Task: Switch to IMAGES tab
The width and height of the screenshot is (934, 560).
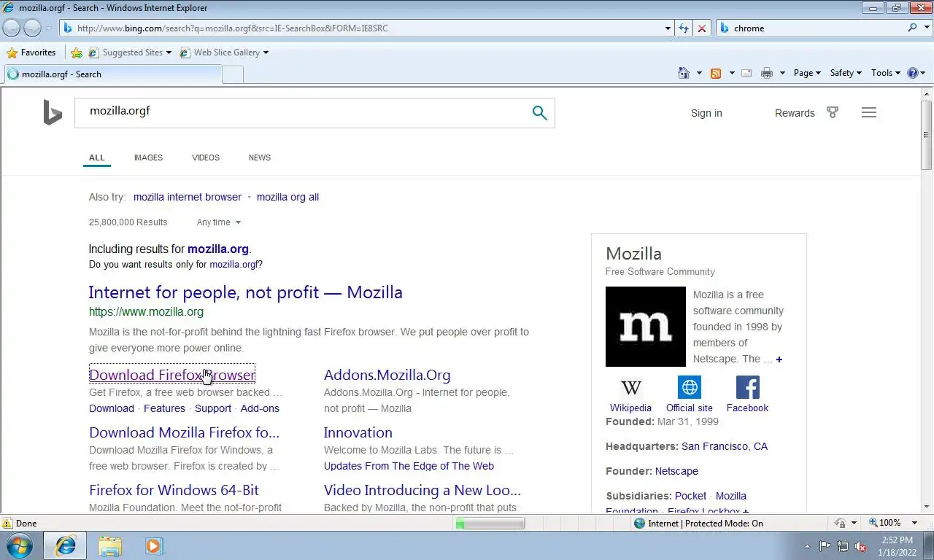Action: point(148,157)
